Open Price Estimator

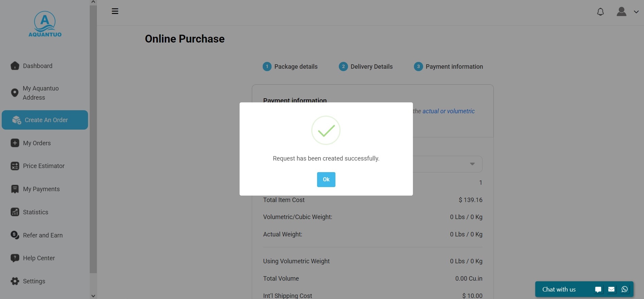pos(43,166)
